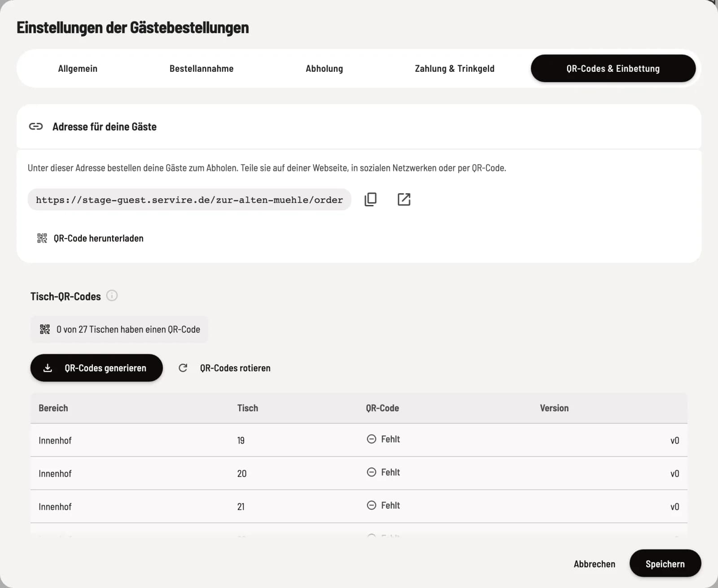718x588 pixels.
Task: Click the info icon beside Tisch-QR-Codes
Action: (112, 296)
